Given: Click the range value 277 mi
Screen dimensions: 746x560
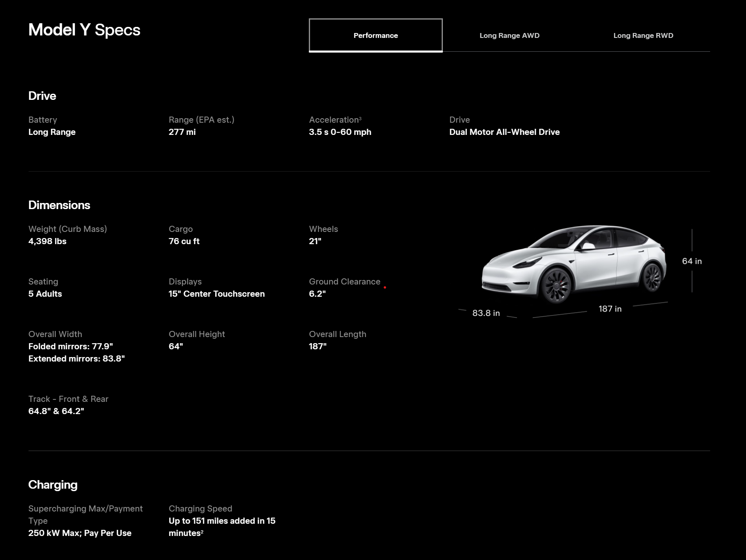Looking at the screenshot, I should pyautogui.click(x=182, y=132).
